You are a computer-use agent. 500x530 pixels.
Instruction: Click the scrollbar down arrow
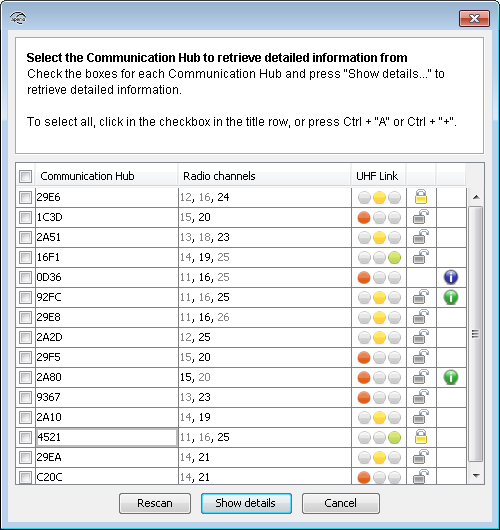tap(476, 476)
